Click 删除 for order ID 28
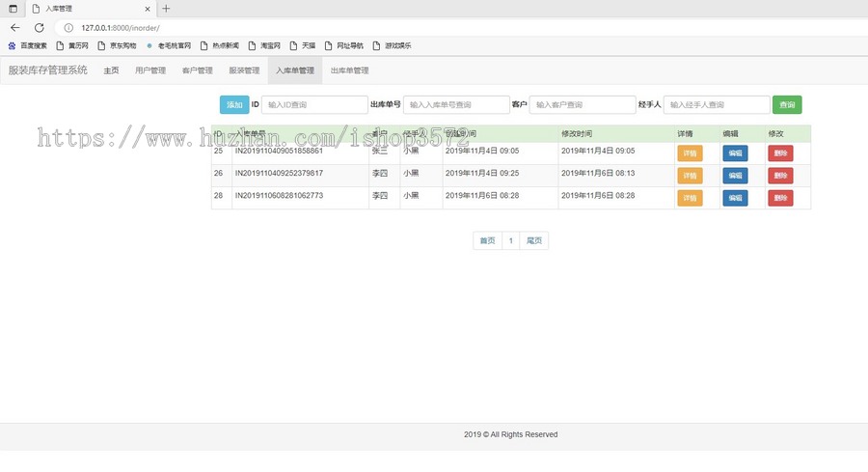The width and height of the screenshot is (868, 472). (x=780, y=198)
